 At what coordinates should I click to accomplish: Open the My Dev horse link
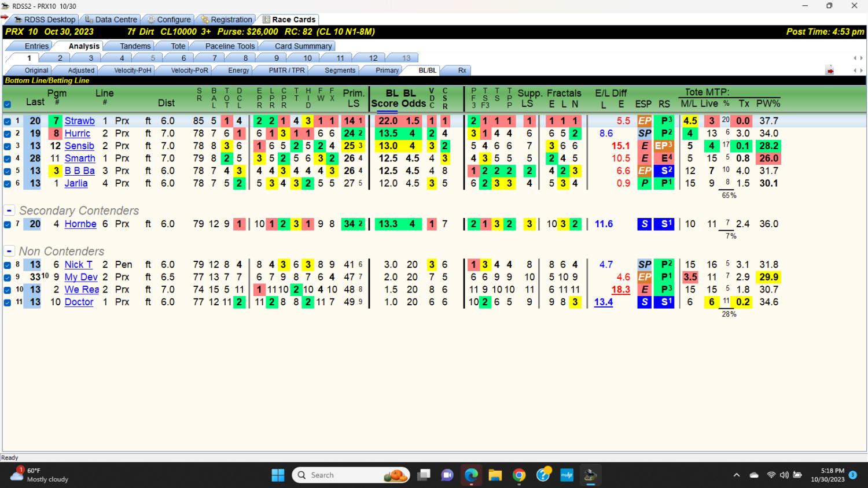81,278
